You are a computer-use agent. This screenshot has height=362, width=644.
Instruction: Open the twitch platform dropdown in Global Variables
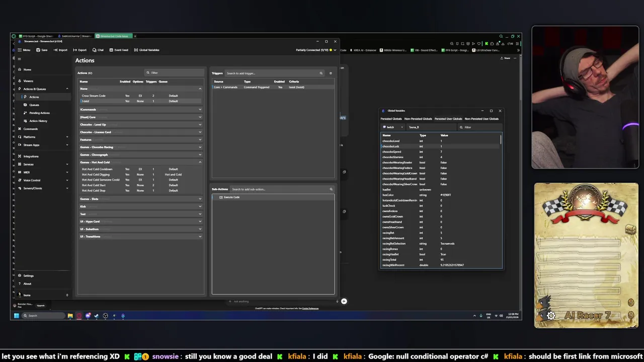392,127
